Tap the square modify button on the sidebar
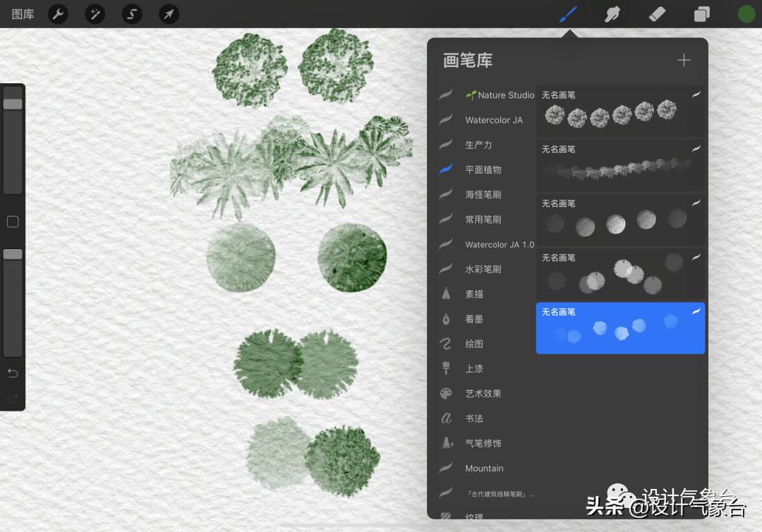762x532 pixels. pyautogui.click(x=13, y=222)
